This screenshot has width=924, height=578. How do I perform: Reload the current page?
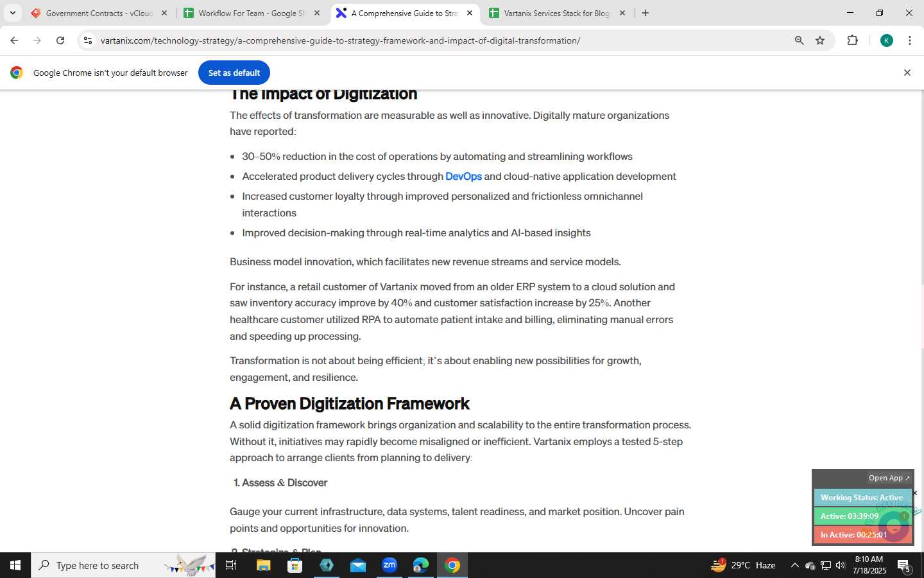[60, 40]
